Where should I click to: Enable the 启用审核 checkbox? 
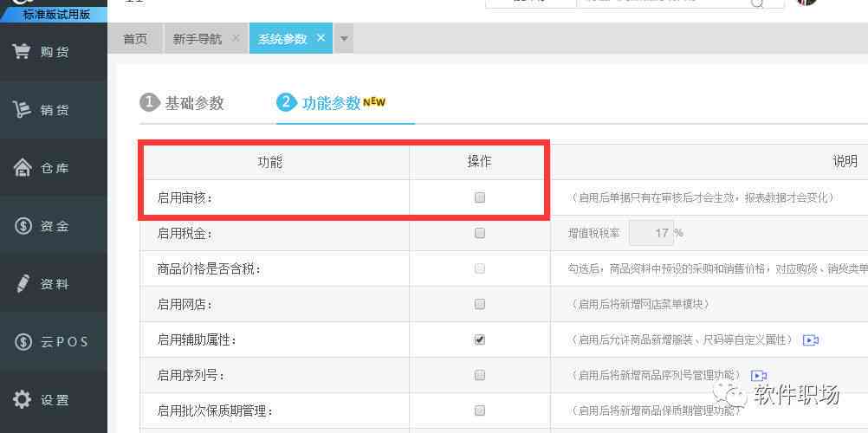(x=480, y=197)
